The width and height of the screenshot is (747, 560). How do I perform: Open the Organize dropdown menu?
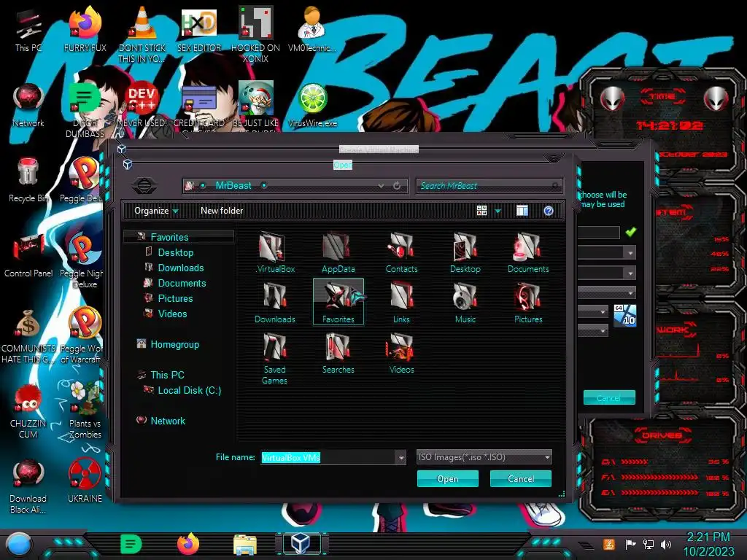(156, 211)
